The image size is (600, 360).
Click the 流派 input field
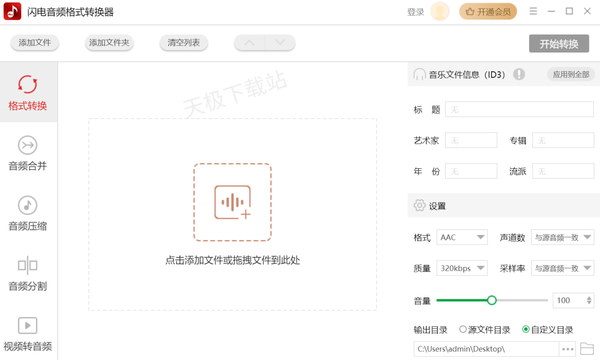[x=563, y=171]
